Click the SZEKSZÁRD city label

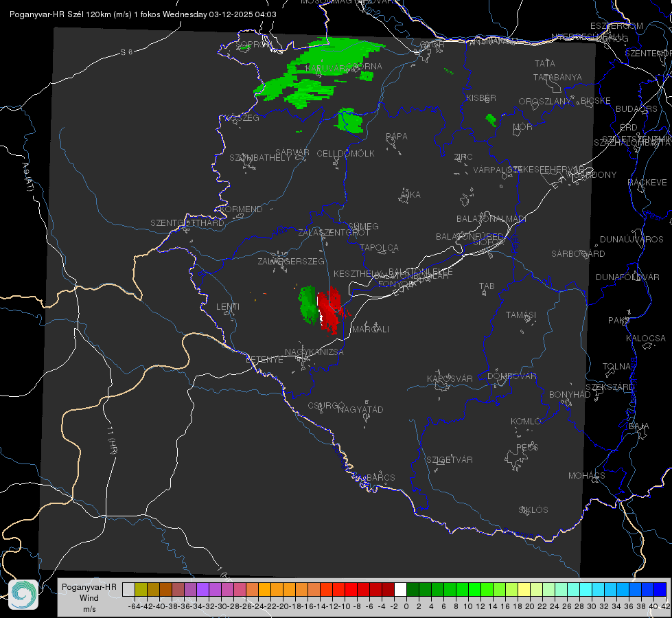(x=610, y=387)
